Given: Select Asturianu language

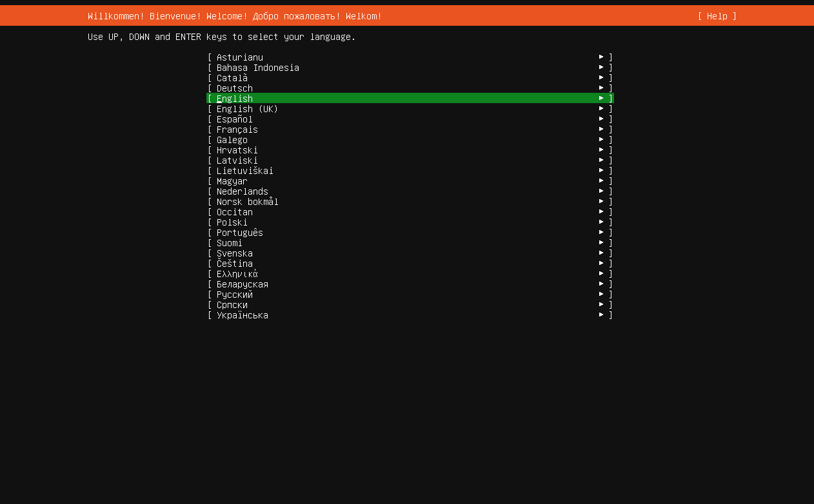Looking at the screenshot, I should [x=410, y=57].
